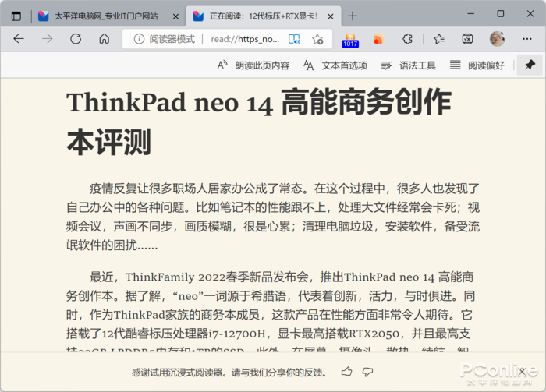Go forward to next page

point(47,39)
